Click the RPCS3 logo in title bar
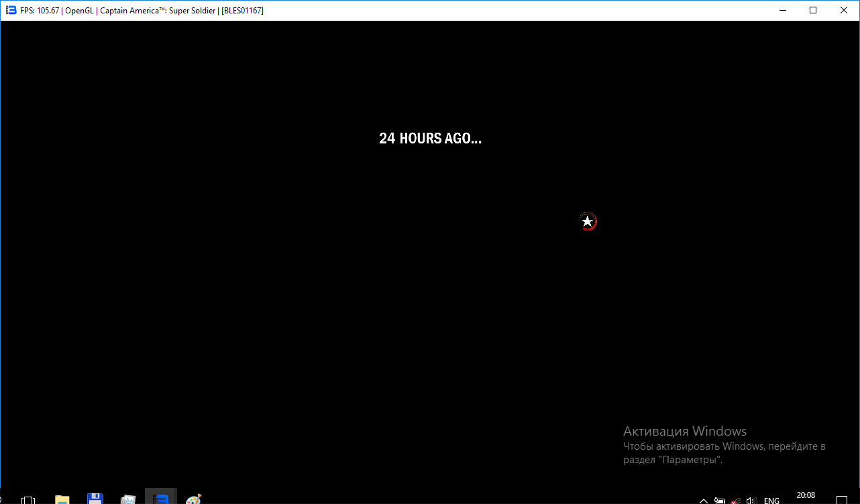 (x=11, y=10)
